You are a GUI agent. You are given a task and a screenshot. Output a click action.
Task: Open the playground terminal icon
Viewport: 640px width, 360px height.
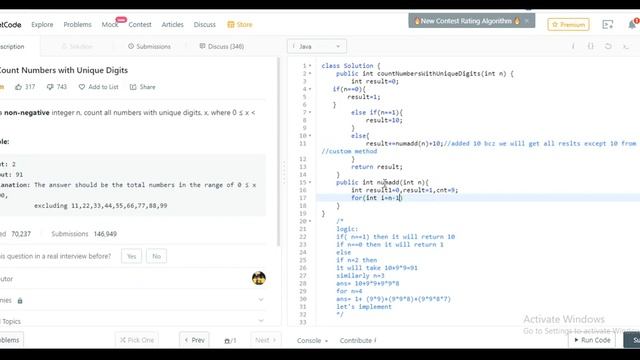608,24
